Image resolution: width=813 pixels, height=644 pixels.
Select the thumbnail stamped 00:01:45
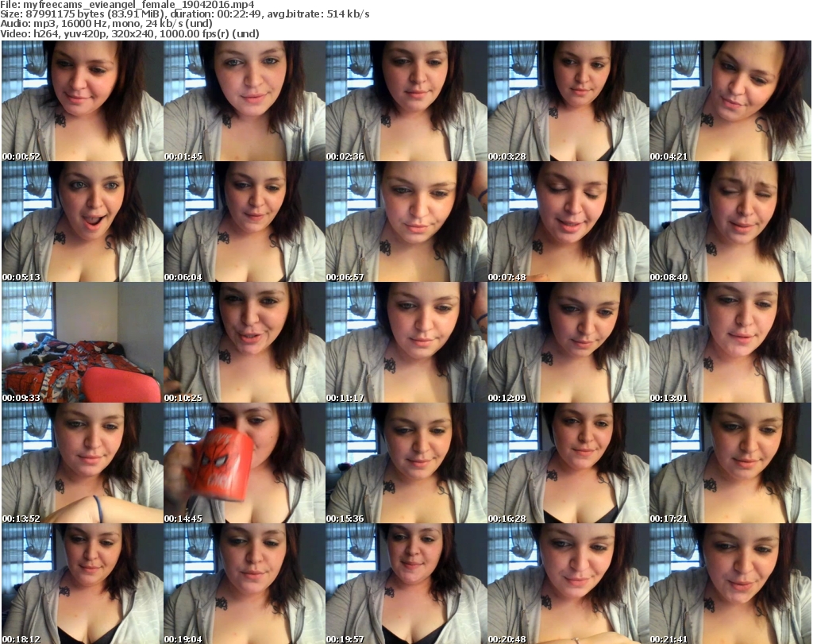[245, 101]
